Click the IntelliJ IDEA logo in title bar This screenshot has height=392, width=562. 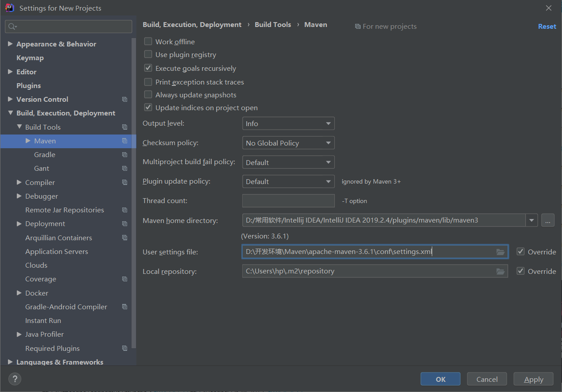point(9,8)
